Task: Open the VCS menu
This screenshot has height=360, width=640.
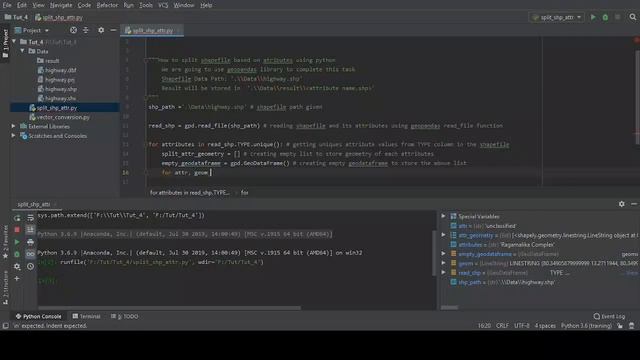Action: click(163, 5)
